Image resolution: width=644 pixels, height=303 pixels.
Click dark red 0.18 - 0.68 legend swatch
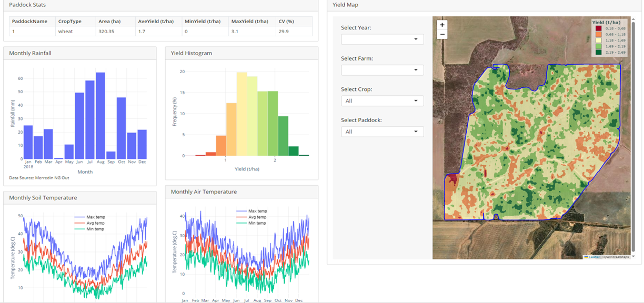[598, 28]
